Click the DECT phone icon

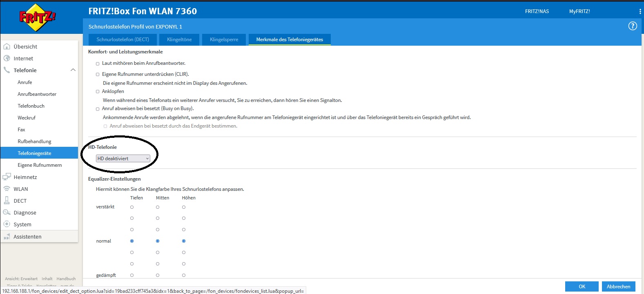click(x=7, y=201)
